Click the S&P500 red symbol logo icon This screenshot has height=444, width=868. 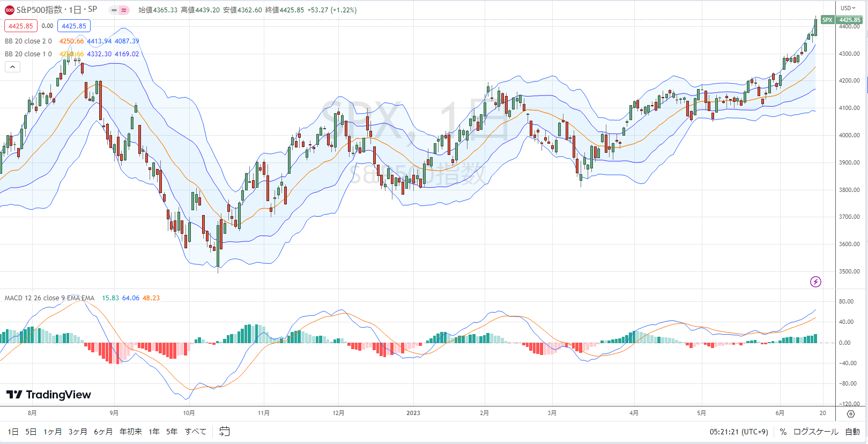coord(10,10)
